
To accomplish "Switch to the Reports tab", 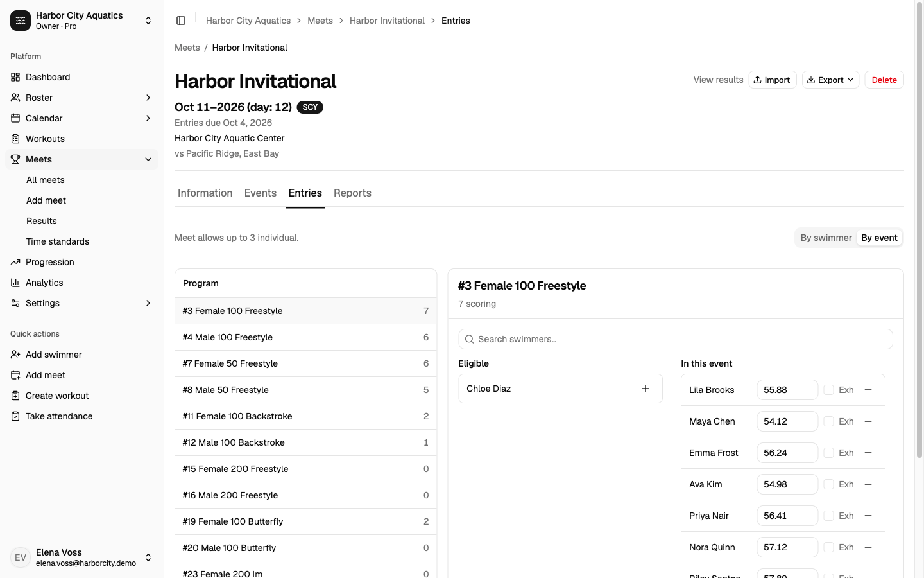I will coord(352,193).
